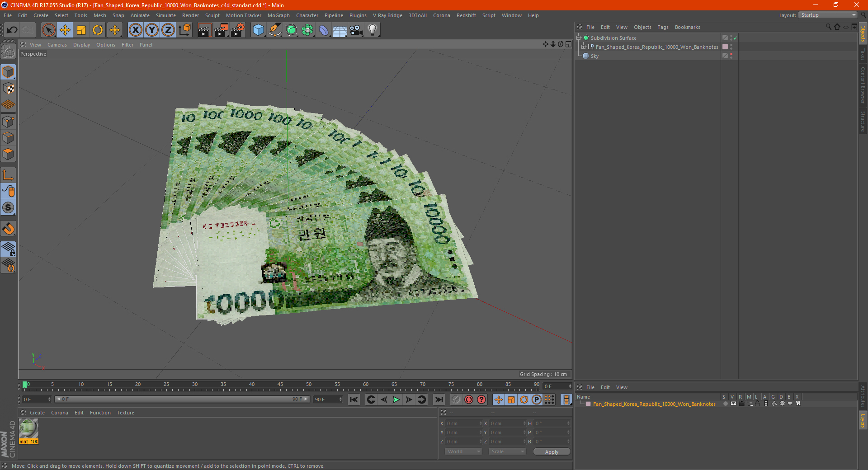Select the mat_100 material thumbnail

pyautogui.click(x=28, y=429)
